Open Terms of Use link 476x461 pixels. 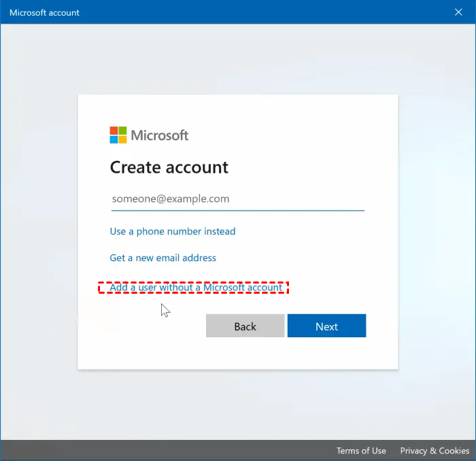[361, 451]
